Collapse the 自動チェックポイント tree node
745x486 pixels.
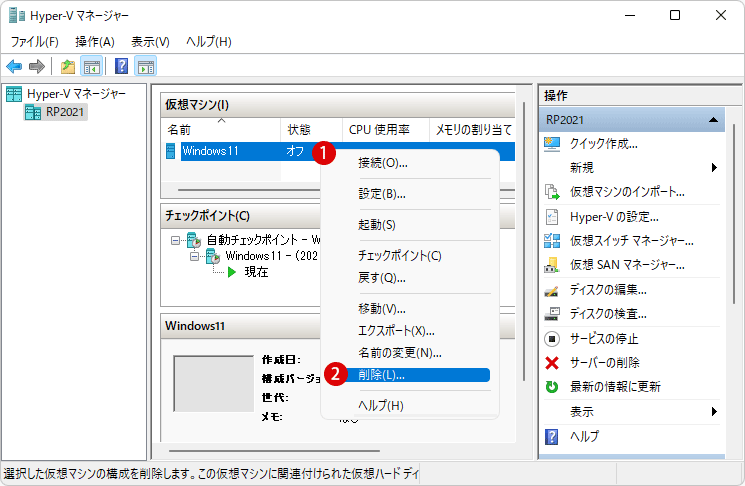176,240
